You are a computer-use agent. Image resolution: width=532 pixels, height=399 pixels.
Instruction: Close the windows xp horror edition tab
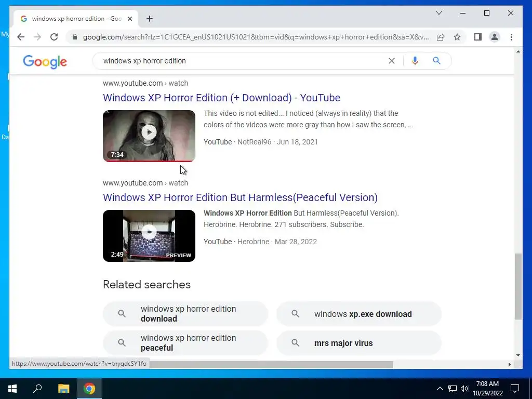129,19
